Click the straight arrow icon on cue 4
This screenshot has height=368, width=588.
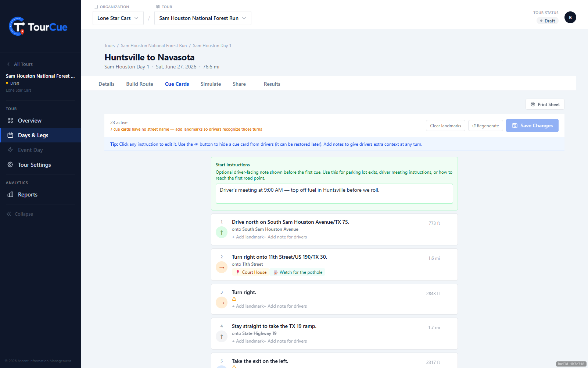pos(222,337)
